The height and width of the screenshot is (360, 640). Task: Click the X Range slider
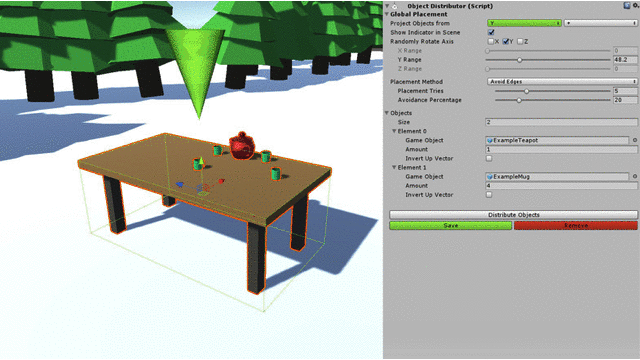coord(548,51)
